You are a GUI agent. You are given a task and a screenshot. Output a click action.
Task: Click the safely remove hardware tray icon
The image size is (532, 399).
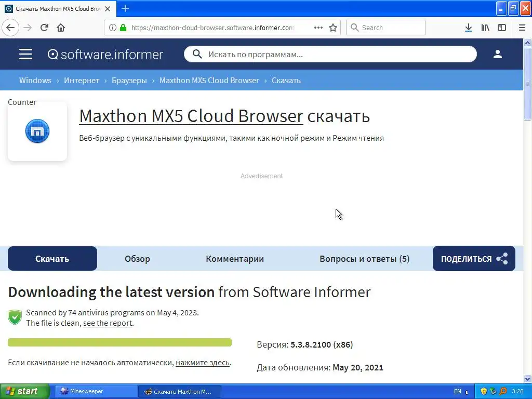point(494,391)
